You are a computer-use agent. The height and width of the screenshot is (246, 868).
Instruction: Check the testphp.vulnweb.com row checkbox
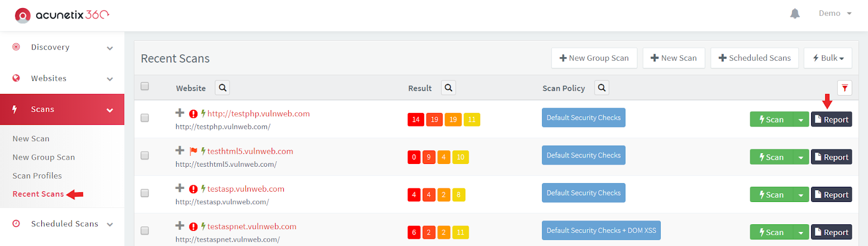144,118
